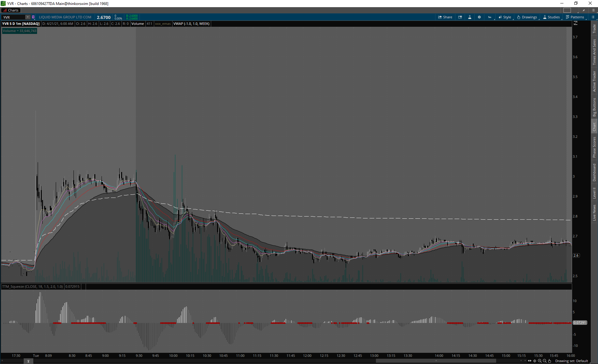Open the Studies menu

click(551, 17)
